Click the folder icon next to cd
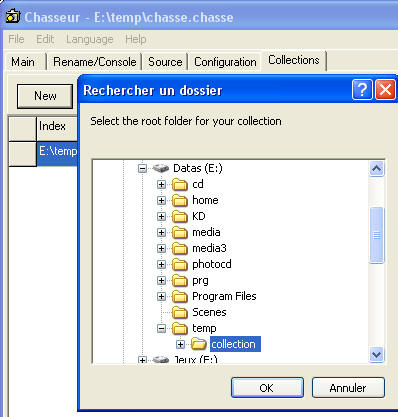The height and width of the screenshot is (417, 398). coord(180,184)
